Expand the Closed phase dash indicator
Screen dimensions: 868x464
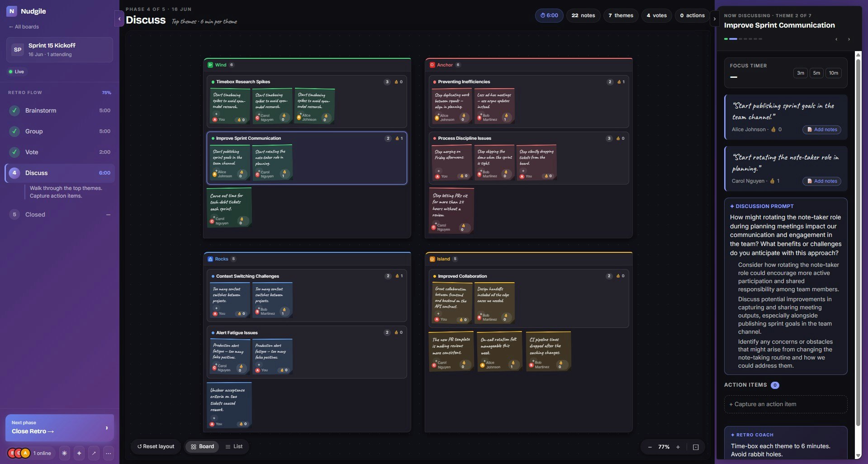click(108, 215)
